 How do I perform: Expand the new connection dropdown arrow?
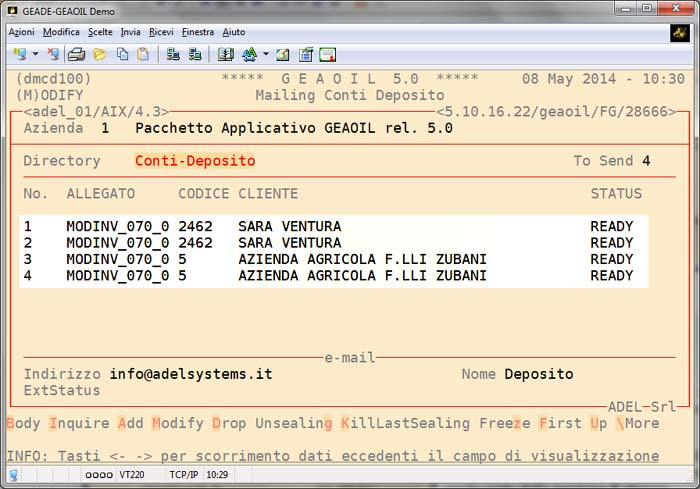pyautogui.click(x=35, y=54)
